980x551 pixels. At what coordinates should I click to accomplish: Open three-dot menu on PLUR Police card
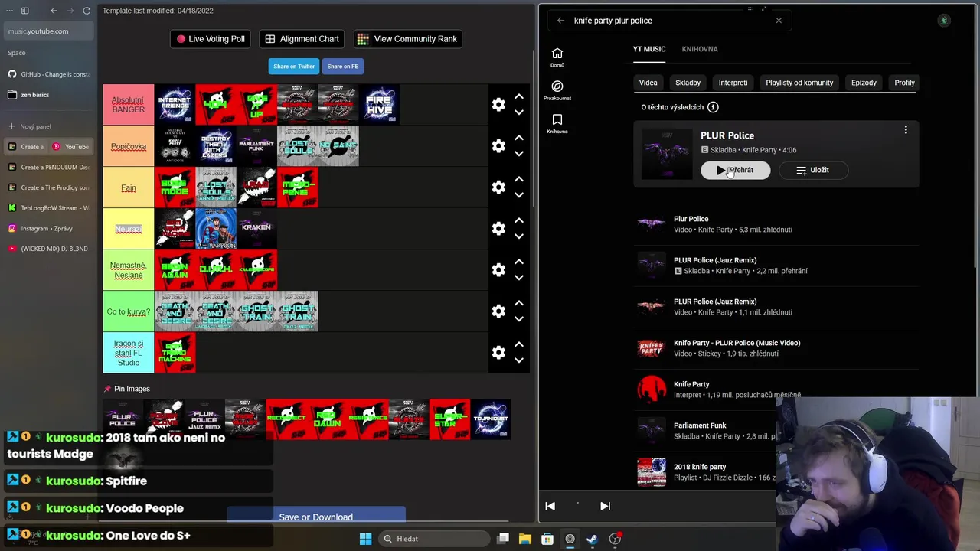click(906, 130)
